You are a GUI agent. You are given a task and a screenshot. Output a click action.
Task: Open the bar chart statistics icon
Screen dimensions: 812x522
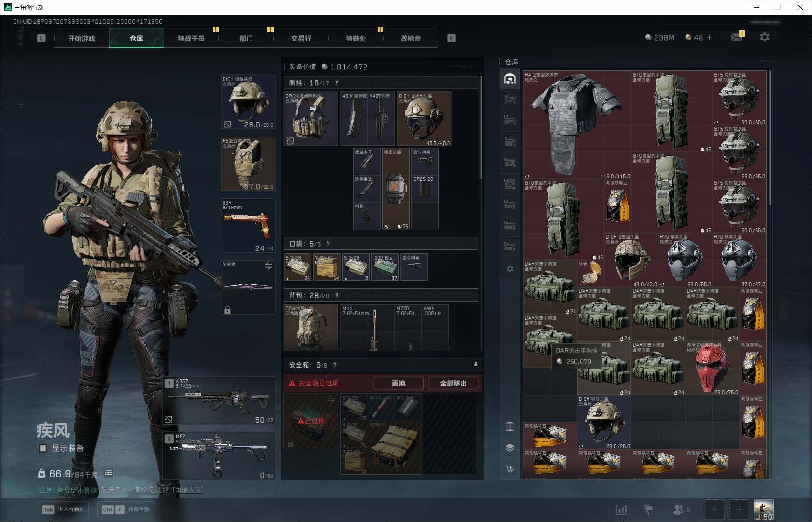(x=622, y=509)
